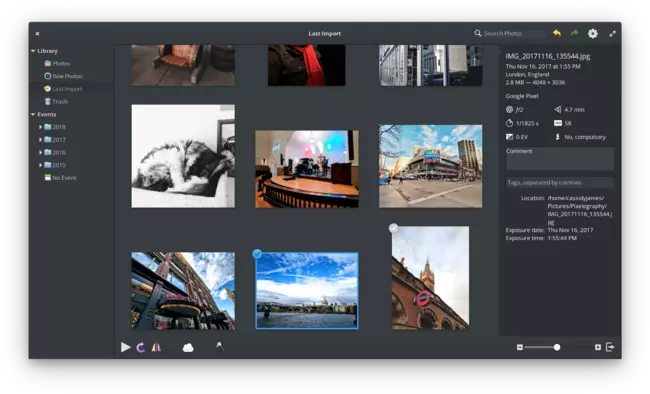Open Raw Photos in the sidebar

point(63,76)
